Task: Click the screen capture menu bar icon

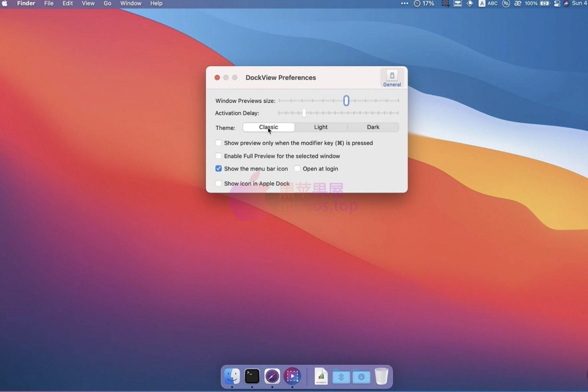Action: (x=445, y=3)
